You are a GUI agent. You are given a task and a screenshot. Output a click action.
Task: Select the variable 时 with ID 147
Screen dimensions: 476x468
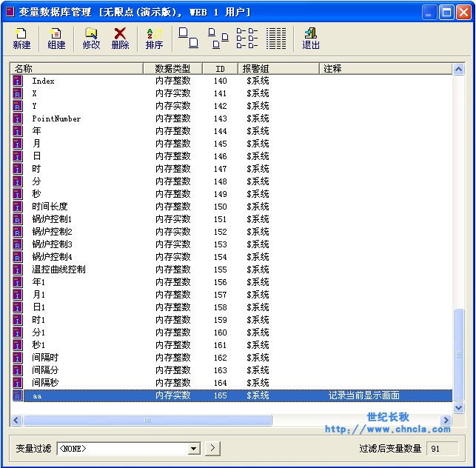click(36, 169)
